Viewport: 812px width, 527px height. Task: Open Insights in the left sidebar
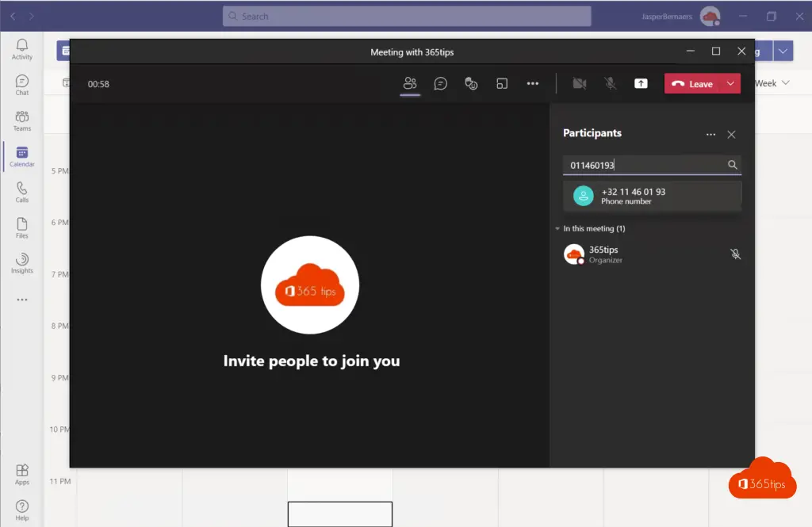pyautogui.click(x=22, y=263)
